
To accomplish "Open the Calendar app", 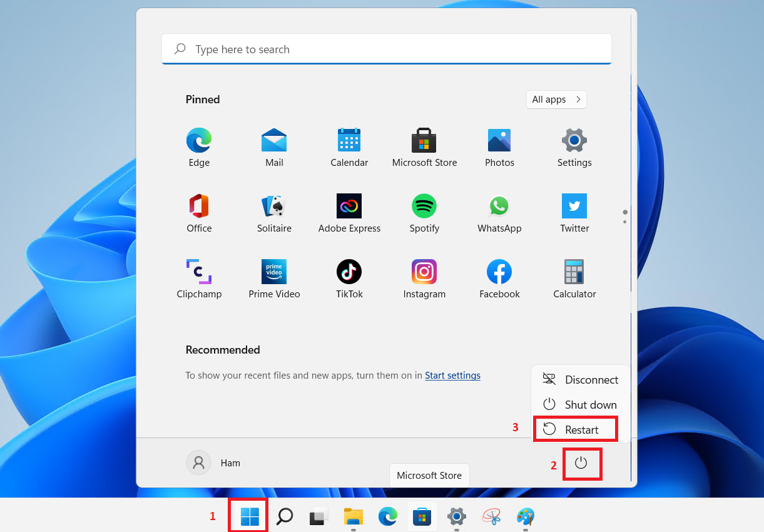I will (349, 148).
